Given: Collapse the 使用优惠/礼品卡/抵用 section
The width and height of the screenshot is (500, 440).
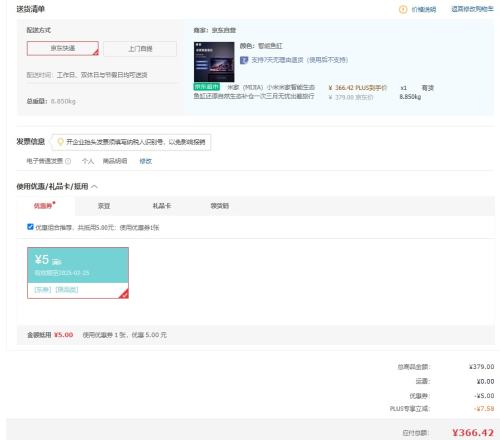Looking at the screenshot, I should (94, 187).
